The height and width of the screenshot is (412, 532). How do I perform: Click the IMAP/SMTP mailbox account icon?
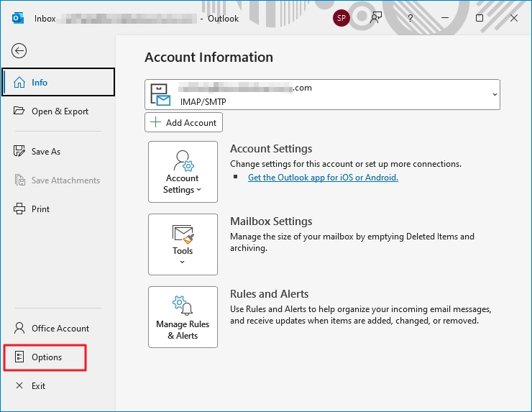tap(160, 95)
